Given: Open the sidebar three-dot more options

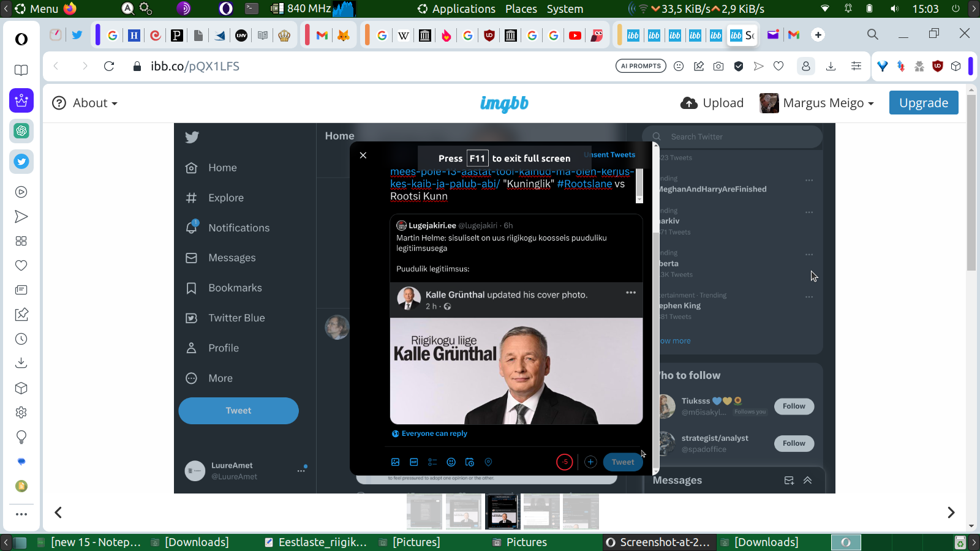Looking at the screenshot, I should tap(21, 514).
